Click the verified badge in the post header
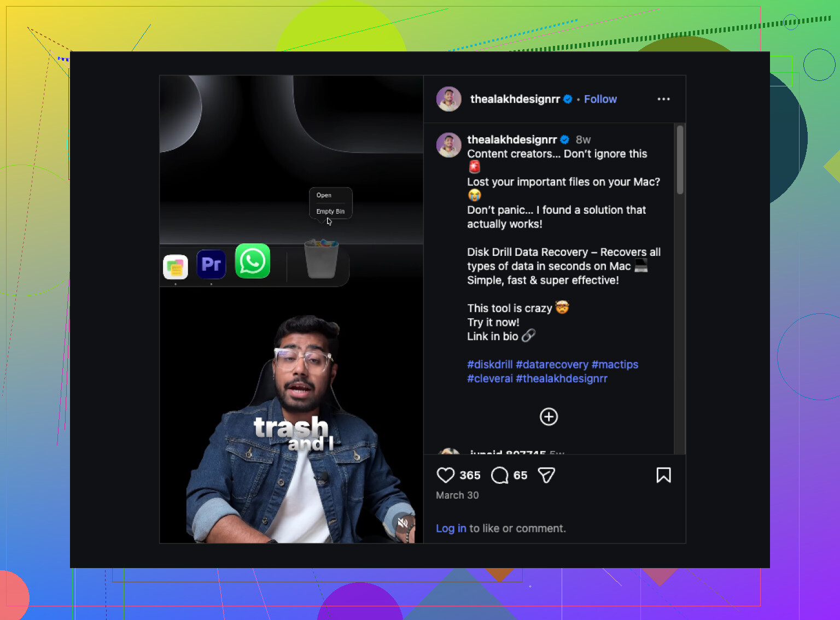840x620 pixels. (568, 99)
